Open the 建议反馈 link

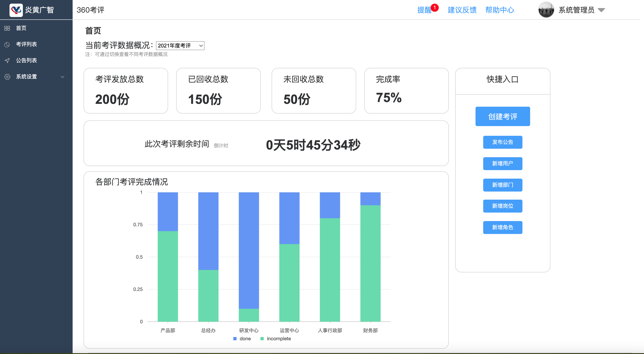tap(462, 10)
